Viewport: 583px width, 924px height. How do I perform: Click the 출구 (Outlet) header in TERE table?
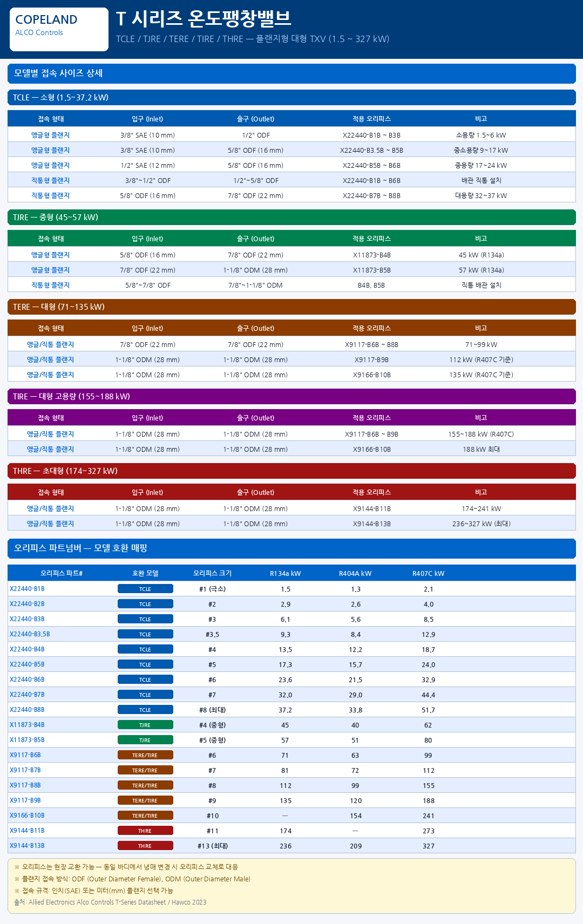click(255, 328)
